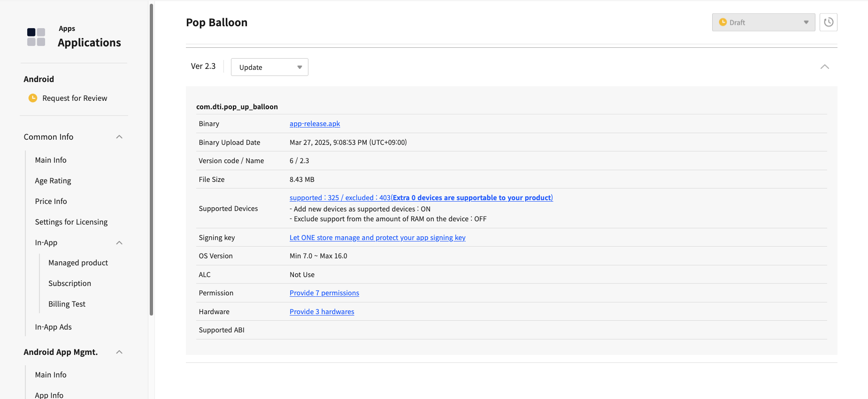Click the sidebar vertical scrollbar

151,159
